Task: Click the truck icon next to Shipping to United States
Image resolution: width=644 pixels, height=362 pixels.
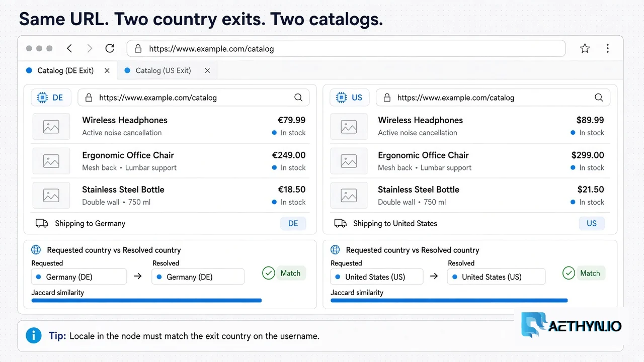Action: click(x=341, y=223)
